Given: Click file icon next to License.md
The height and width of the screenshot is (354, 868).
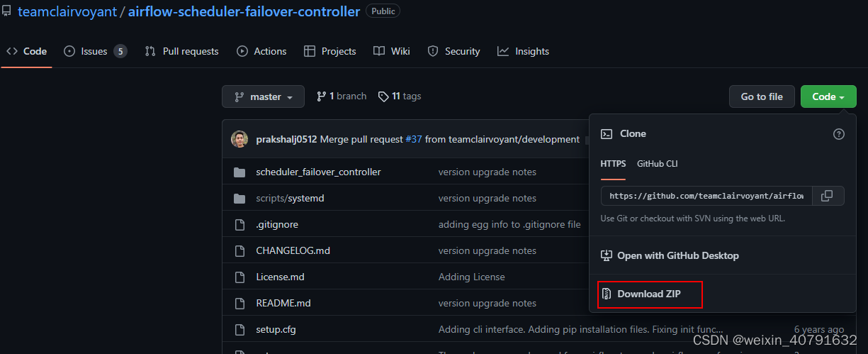Looking at the screenshot, I should (239, 277).
